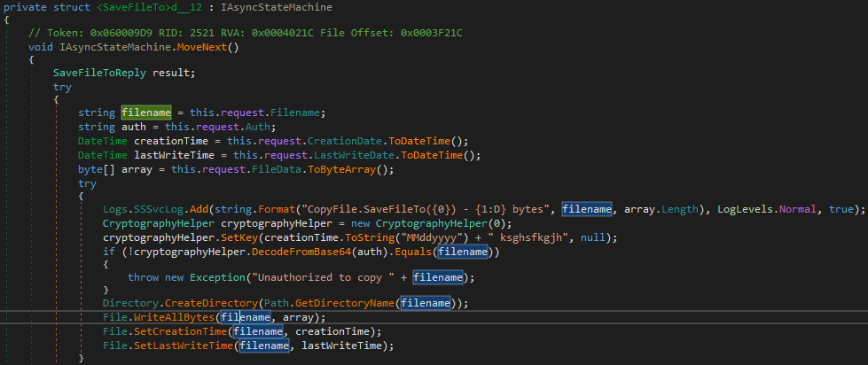Click highlighted filename in the throw line
The height and width of the screenshot is (365, 868).
(438, 277)
